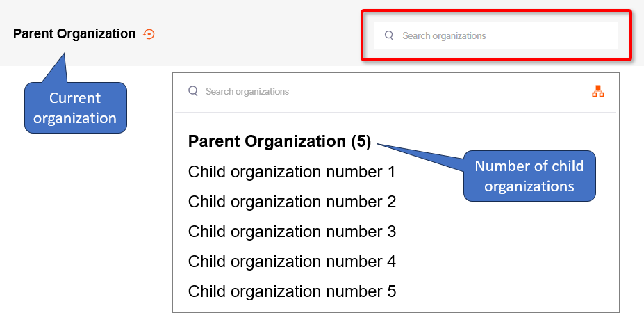Click the Current organization callout bubble
This screenshot has width=644, height=329.
[x=75, y=109]
